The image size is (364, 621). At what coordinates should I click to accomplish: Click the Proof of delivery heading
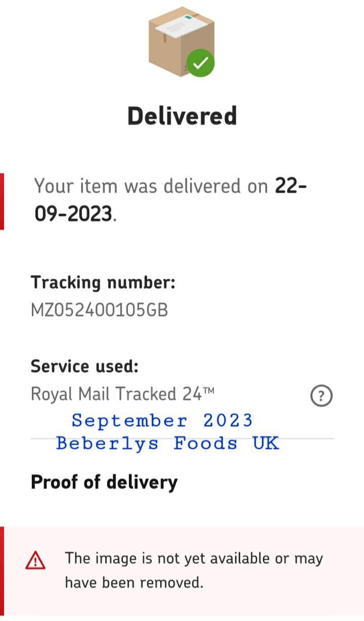(x=104, y=482)
